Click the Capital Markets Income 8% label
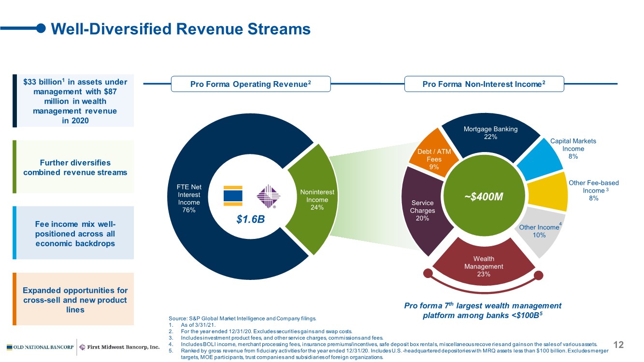This screenshot has width=644, height=362. (x=573, y=149)
